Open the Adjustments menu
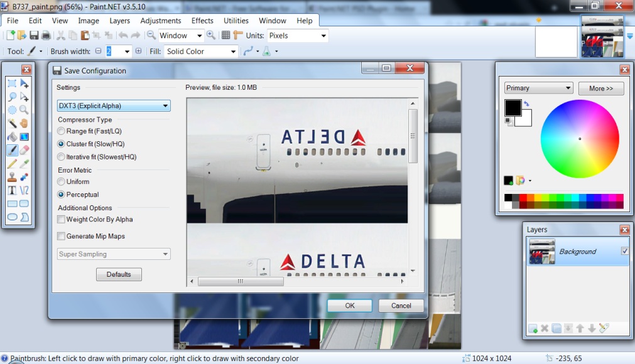Image resolution: width=635 pixels, height=364 pixels. click(160, 21)
